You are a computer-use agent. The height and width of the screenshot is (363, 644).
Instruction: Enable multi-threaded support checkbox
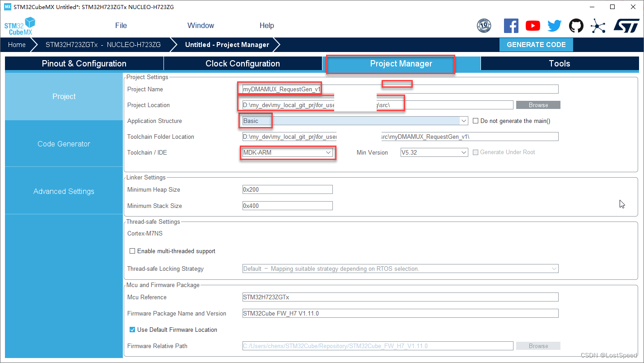click(x=132, y=251)
